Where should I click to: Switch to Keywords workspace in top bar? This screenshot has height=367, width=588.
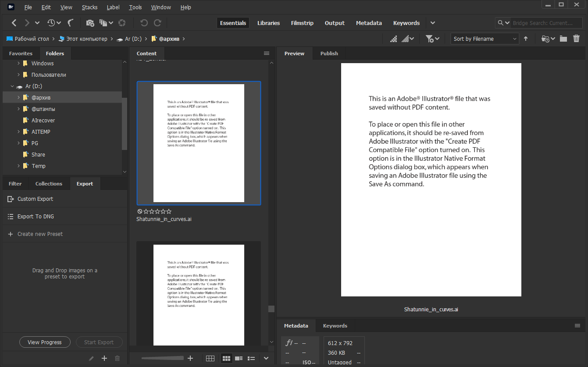(x=406, y=23)
